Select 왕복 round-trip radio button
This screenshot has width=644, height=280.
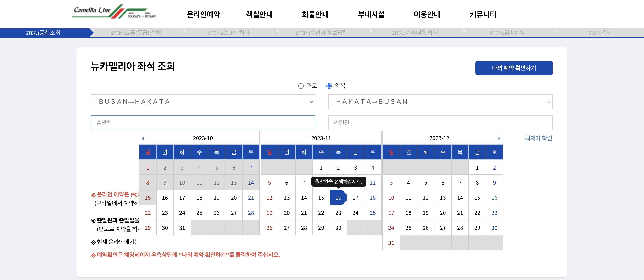click(329, 86)
